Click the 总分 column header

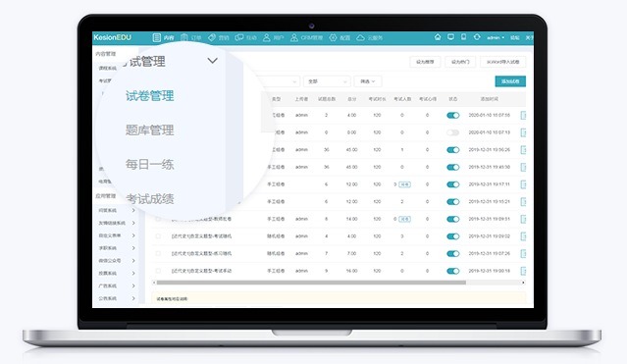pos(351,99)
